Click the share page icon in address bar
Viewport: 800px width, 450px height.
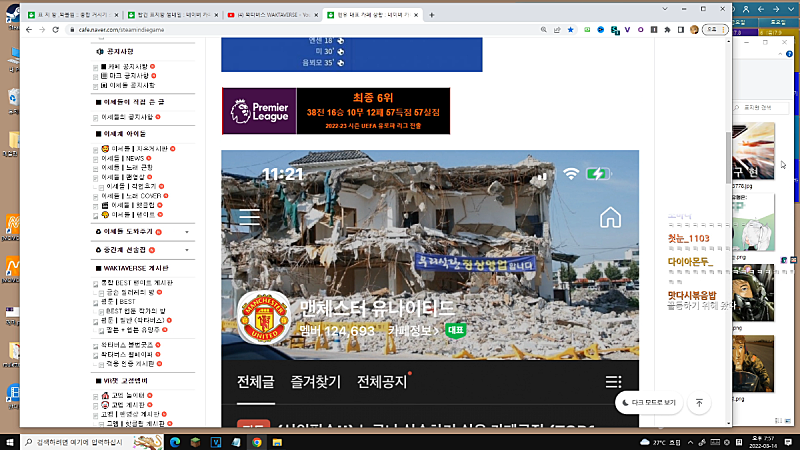(x=557, y=30)
